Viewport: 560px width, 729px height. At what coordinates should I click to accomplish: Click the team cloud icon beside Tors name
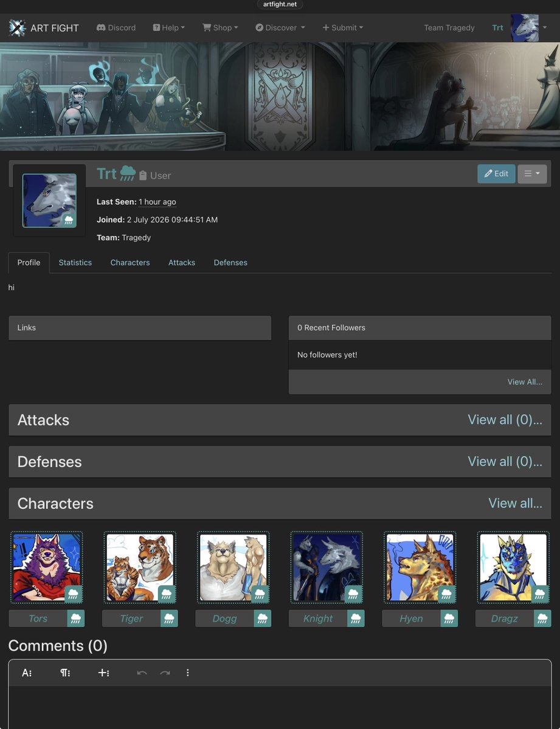tap(76, 619)
